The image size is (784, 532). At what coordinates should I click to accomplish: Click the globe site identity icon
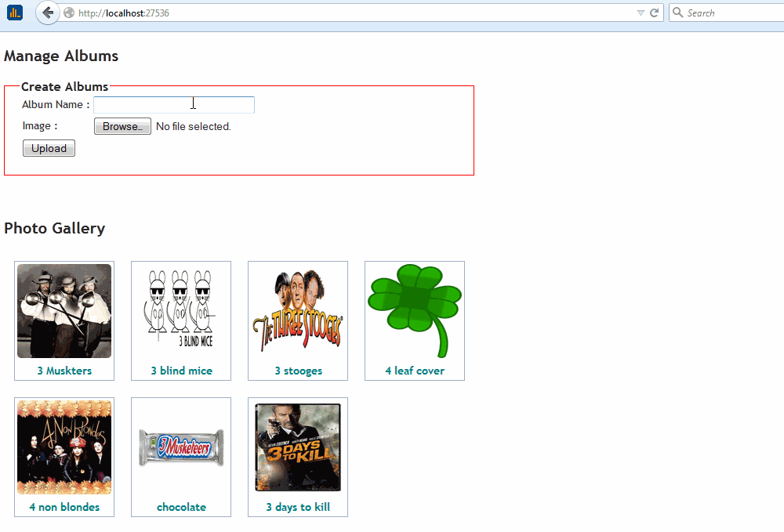click(69, 13)
